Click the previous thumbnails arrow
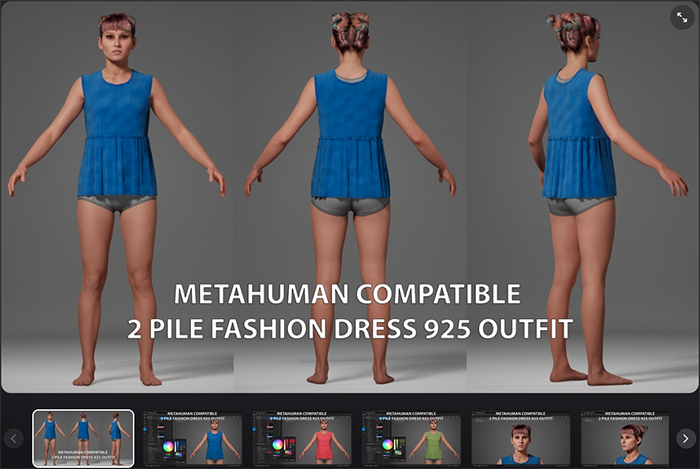The height and width of the screenshot is (469, 700). [x=14, y=438]
